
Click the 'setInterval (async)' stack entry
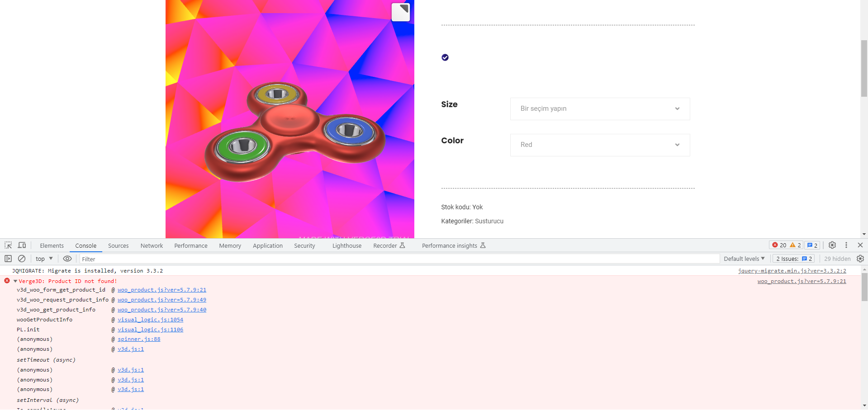(47, 400)
